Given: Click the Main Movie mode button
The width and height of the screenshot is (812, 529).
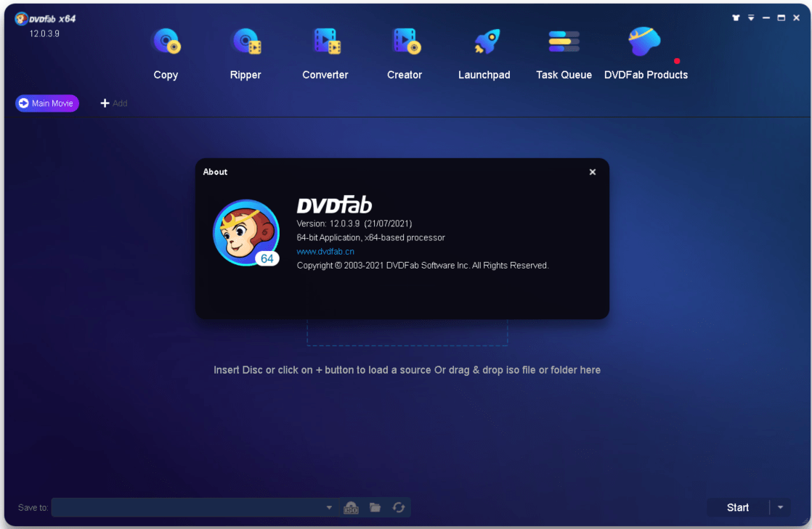Looking at the screenshot, I should tap(47, 104).
